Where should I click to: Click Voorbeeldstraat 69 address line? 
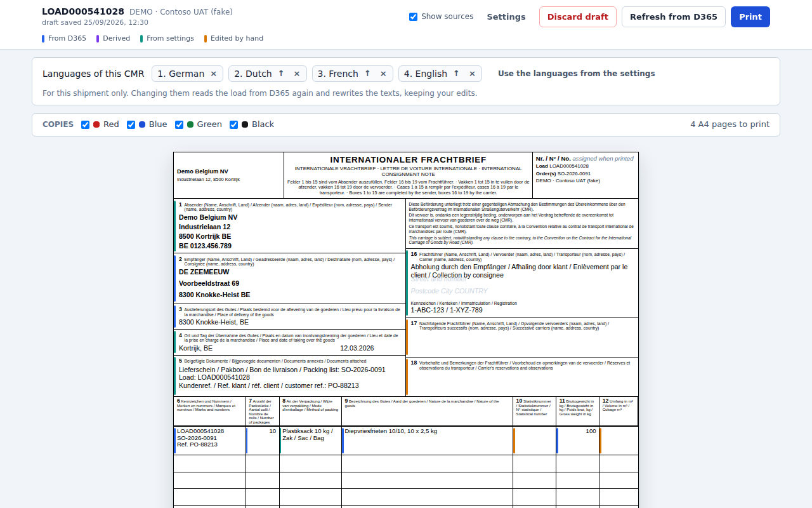click(x=209, y=283)
